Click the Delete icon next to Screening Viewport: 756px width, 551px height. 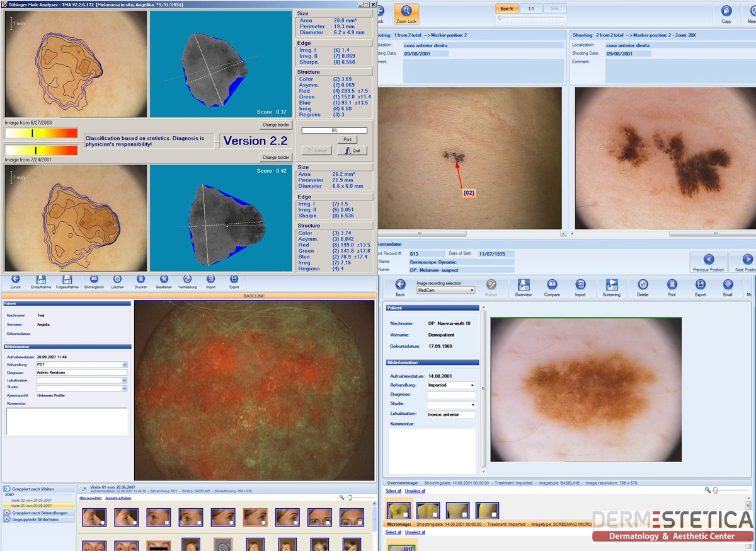click(643, 285)
